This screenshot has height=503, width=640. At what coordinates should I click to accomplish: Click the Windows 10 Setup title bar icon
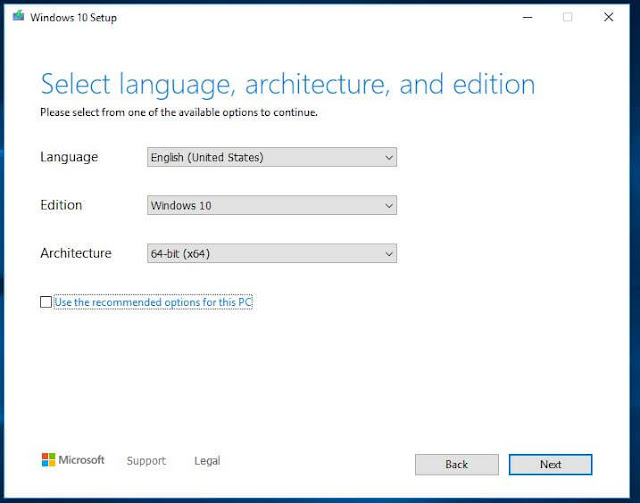coord(17,17)
